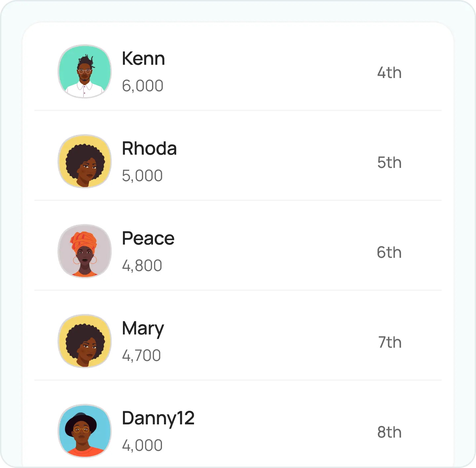Screen dimensions: 476x468
Task: Click the 6th rank label
Action: click(x=389, y=253)
